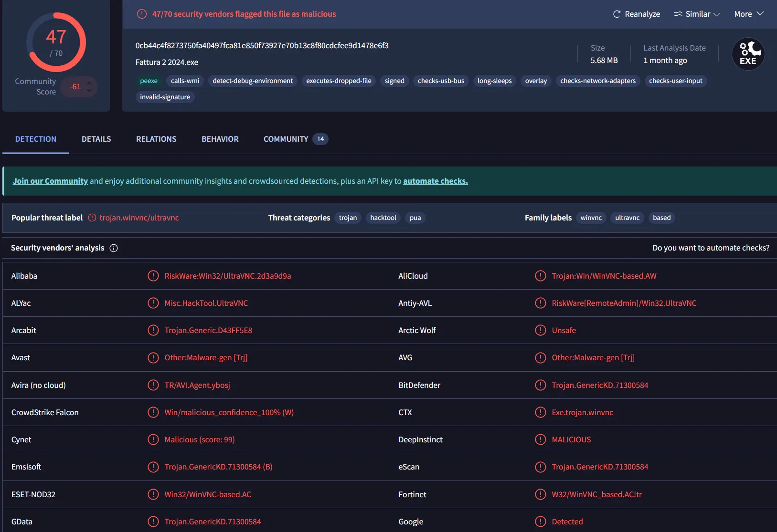777x532 pixels.
Task: Click the alert icon next to CrowdStrike Falcon's detection
Action: tap(153, 412)
